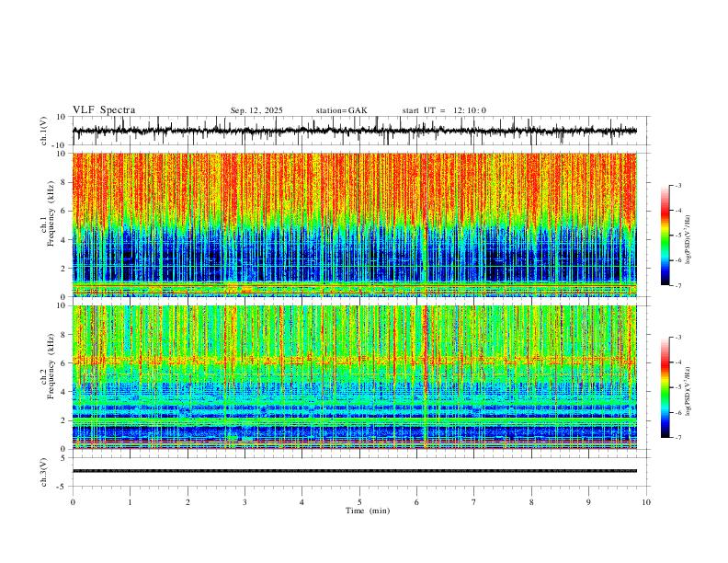
Task: Click the "-3" label on ch.2 color bar
Action: click(x=677, y=338)
